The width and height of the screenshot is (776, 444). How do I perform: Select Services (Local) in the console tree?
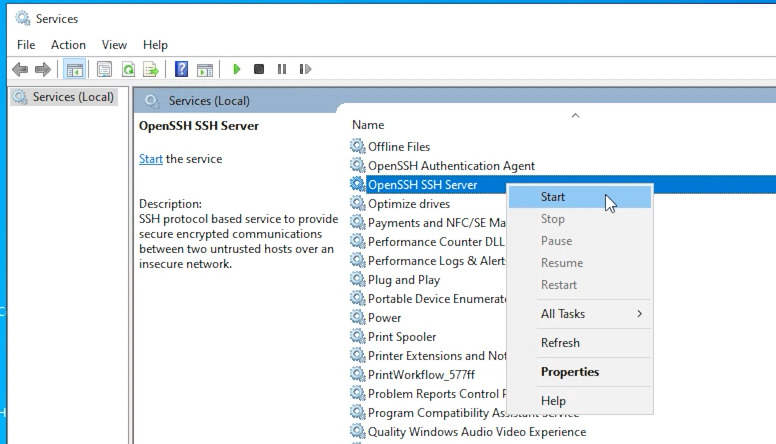click(64, 97)
